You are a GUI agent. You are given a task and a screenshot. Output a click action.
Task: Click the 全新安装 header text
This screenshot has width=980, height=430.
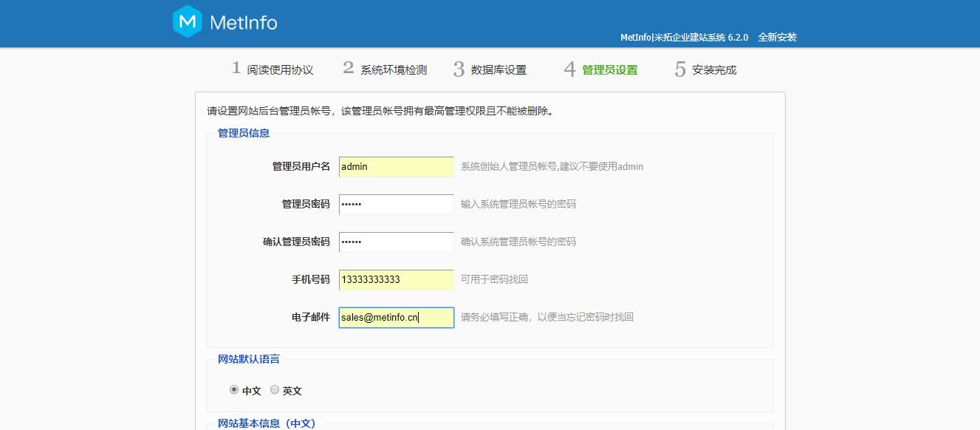coord(778,38)
